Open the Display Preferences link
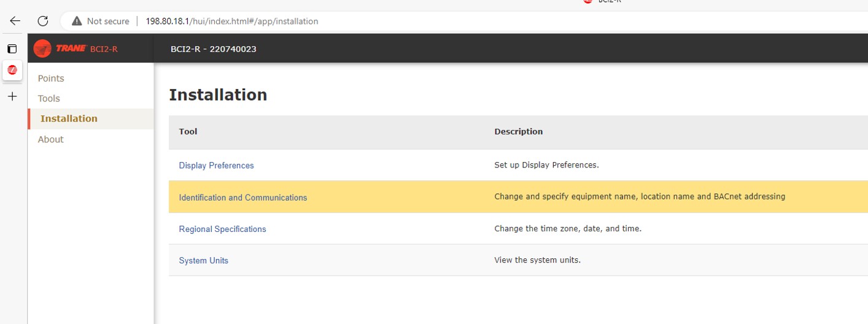The width and height of the screenshot is (868, 324). click(216, 166)
